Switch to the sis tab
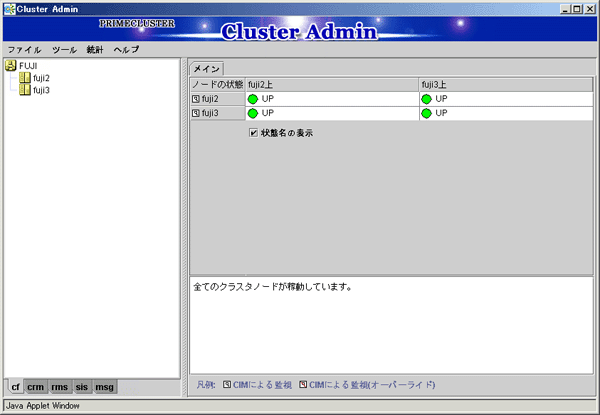This screenshot has width=600, height=415. [82, 387]
